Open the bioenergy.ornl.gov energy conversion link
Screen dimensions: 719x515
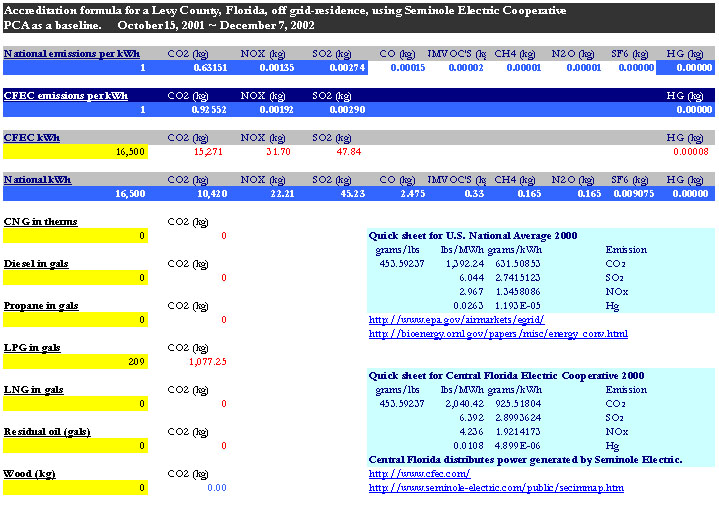498,334
